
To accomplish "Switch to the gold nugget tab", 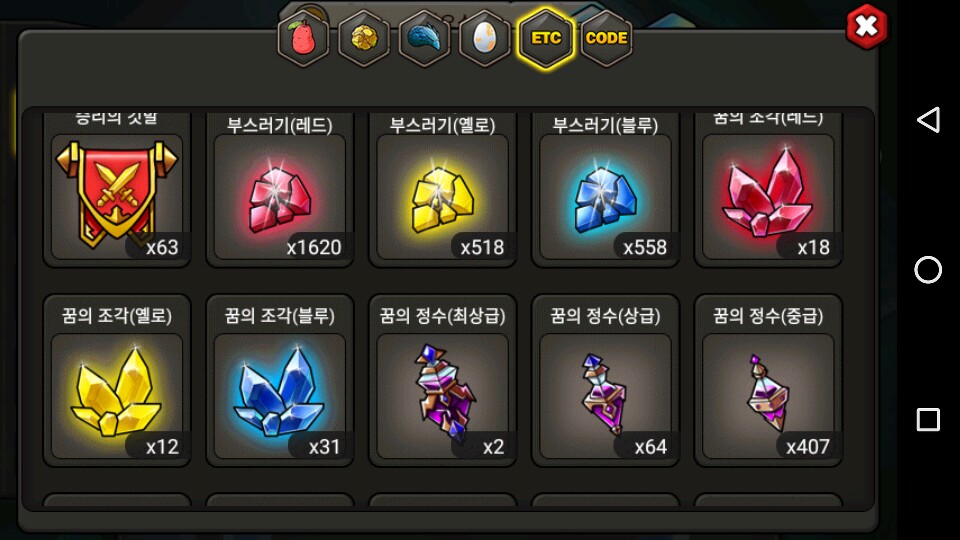I will point(364,39).
